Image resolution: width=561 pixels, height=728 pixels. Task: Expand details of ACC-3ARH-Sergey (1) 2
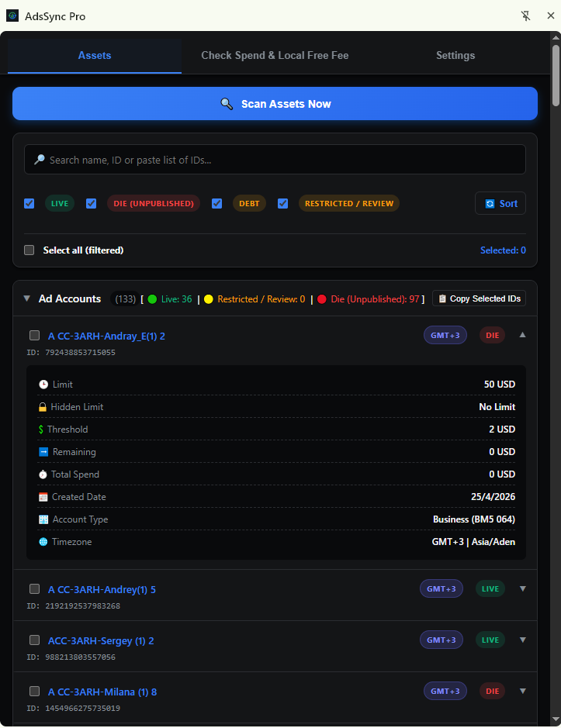(522, 640)
